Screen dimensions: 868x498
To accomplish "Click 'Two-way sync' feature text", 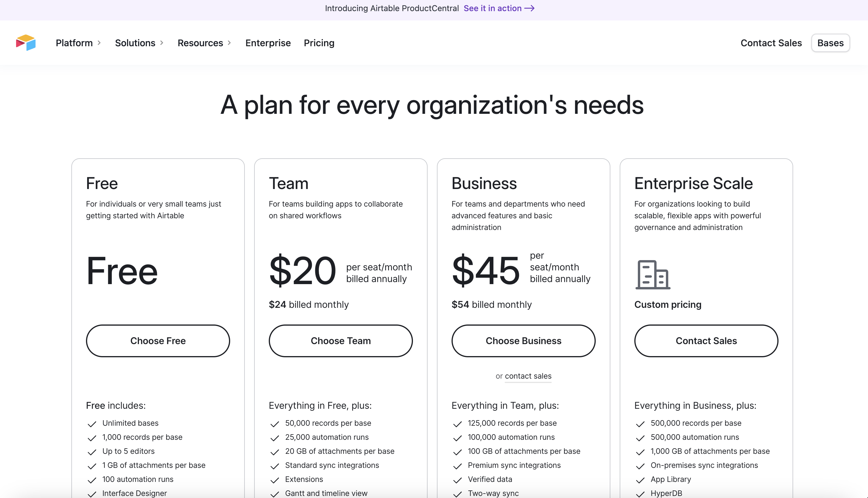I will pyautogui.click(x=493, y=493).
